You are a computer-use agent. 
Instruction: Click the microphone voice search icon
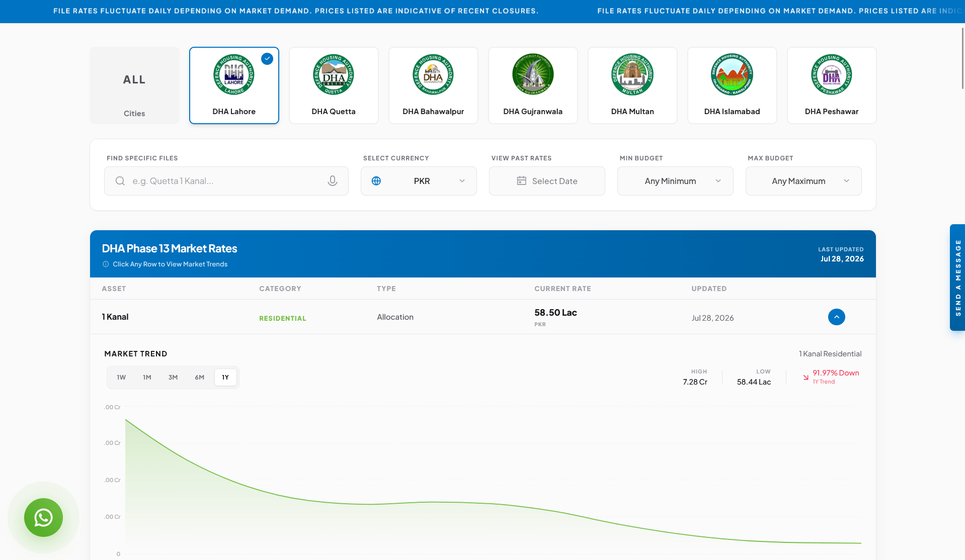pyautogui.click(x=333, y=181)
